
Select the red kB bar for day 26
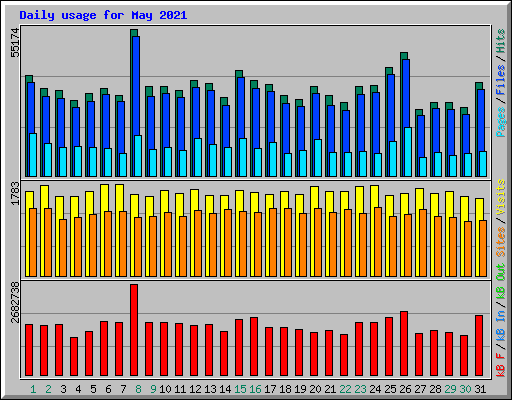[404, 344]
